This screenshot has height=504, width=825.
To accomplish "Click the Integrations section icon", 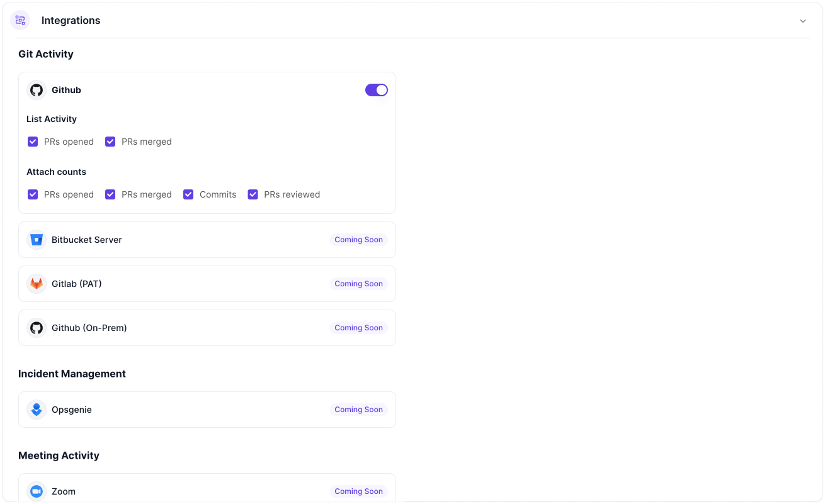I will pyautogui.click(x=20, y=20).
